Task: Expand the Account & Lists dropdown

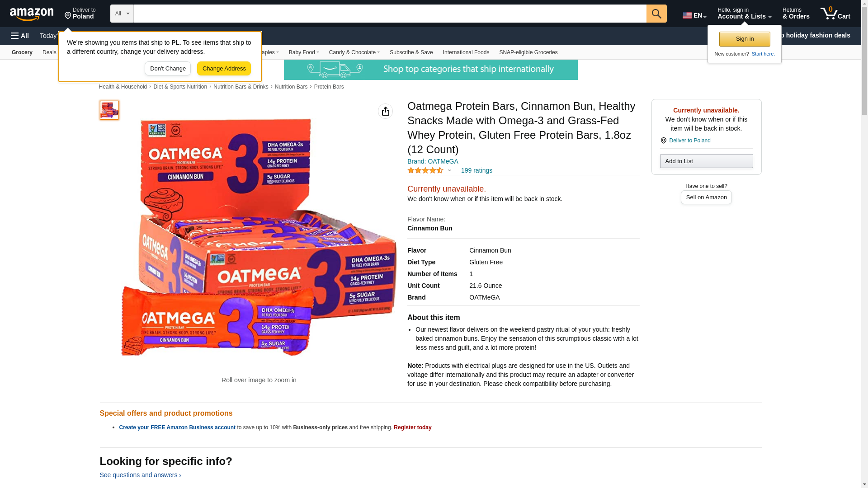Action: pos(744,14)
